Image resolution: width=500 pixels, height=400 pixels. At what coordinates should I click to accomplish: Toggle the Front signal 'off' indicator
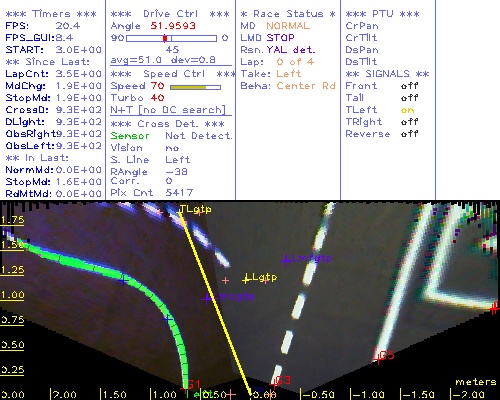(409, 86)
